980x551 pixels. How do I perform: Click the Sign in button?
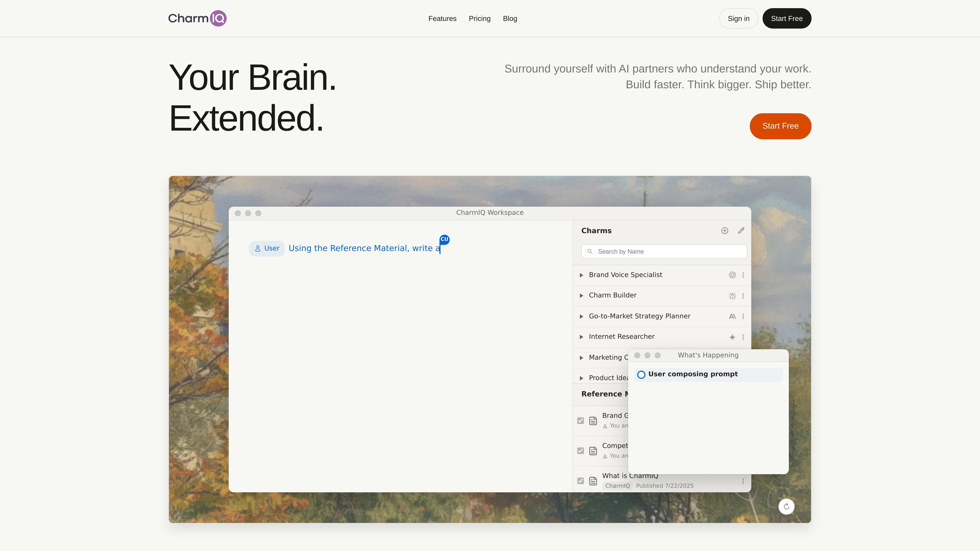[738, 18]
